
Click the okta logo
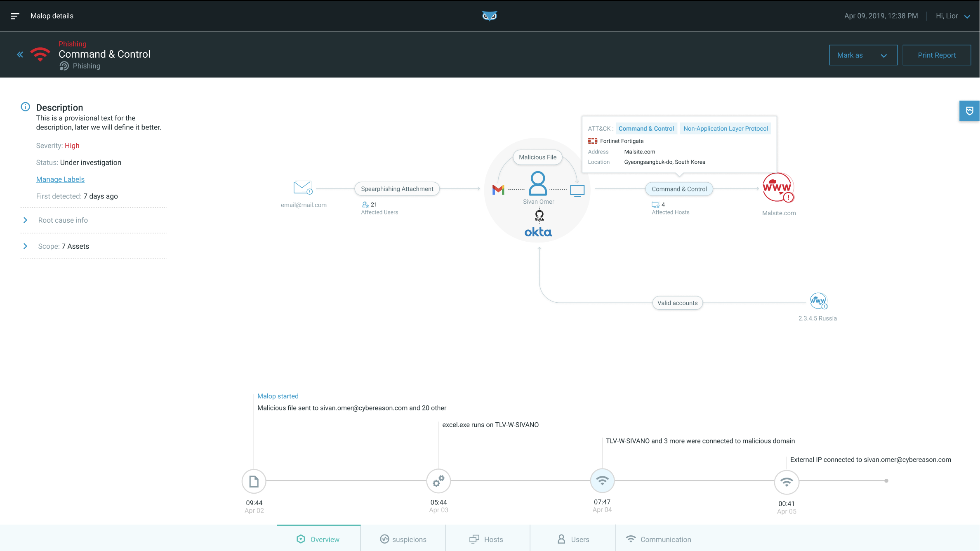coord(538,232)
